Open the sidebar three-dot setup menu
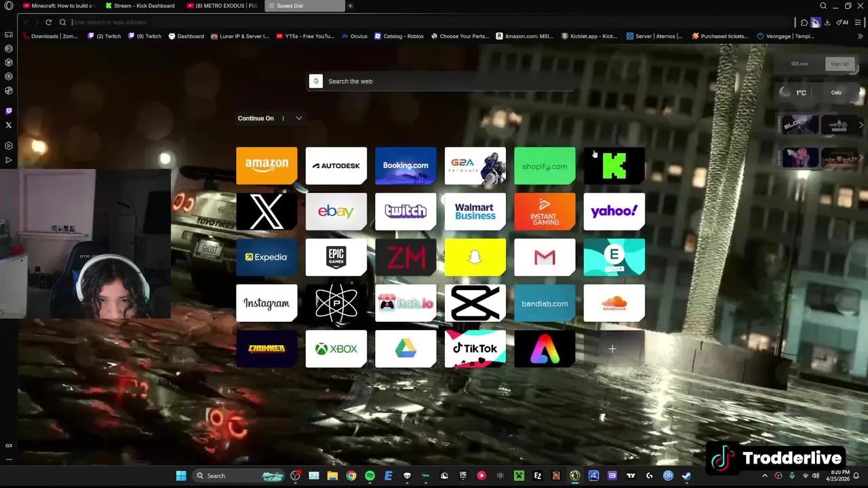Image resolution: width=868 pixels, height=488 pixels. point(9,459)
